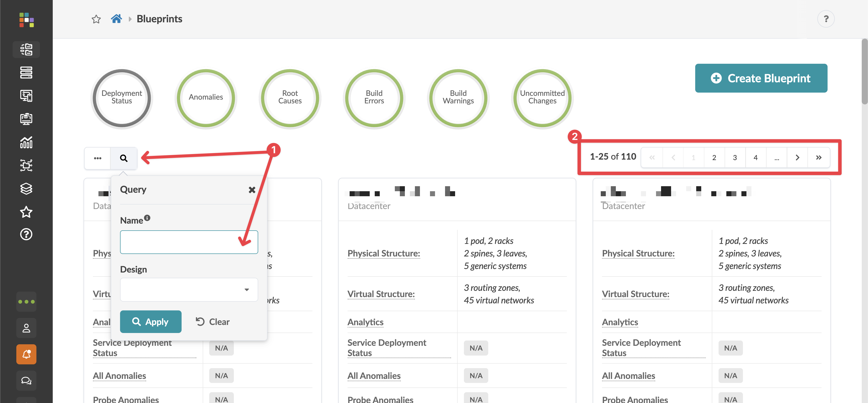Go to next page arrow

[x=797, y=158]
